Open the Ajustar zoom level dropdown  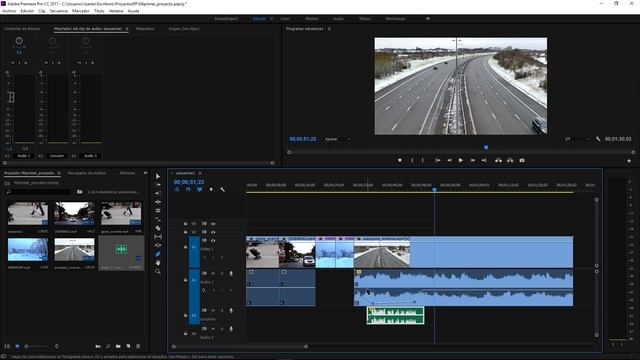click(338, 139)
